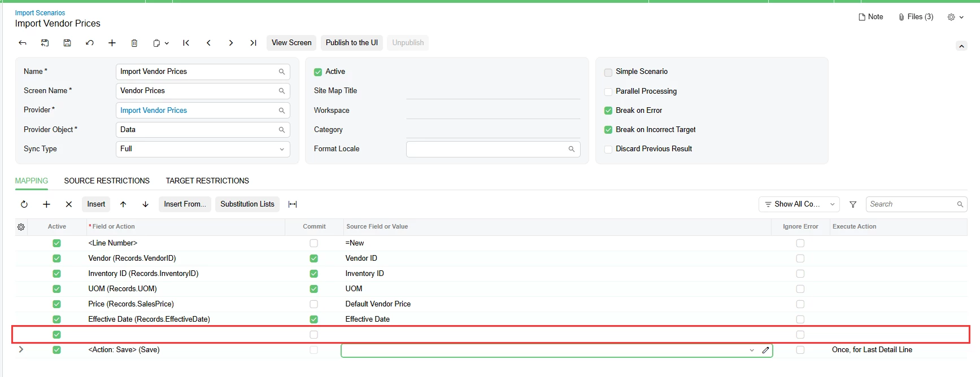The height and width of the screenshot is (377, 980).
Task: Toggle Break on Incorrect Target checkbox
Action: [x=608, y=130]
